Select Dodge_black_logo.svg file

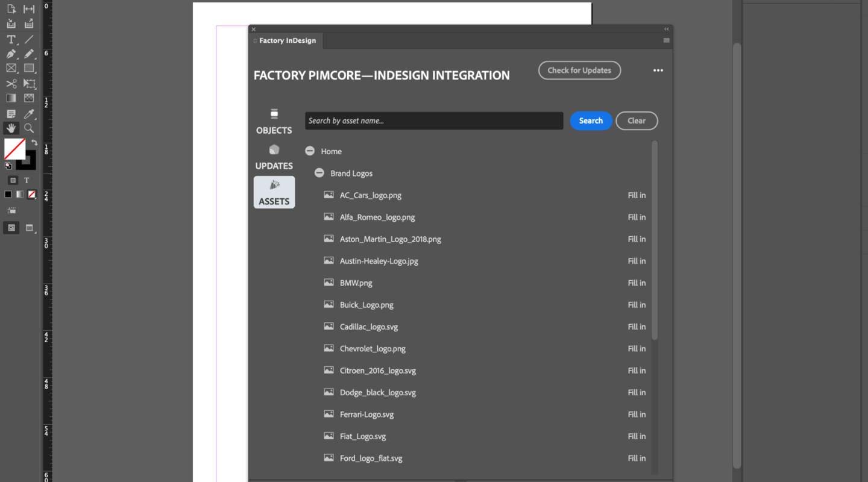[x=378, y=393]
